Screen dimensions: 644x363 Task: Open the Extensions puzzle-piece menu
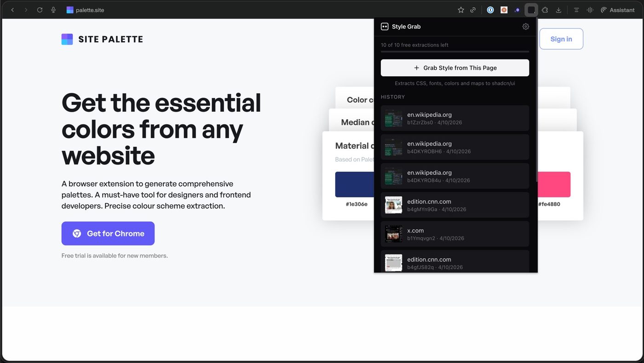(545, 10)
